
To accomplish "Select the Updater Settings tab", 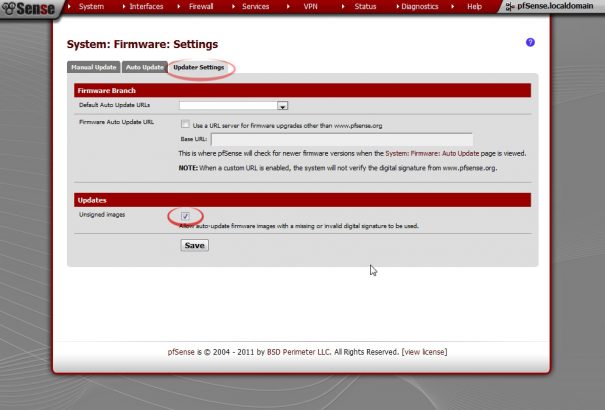I will point(199,67).
